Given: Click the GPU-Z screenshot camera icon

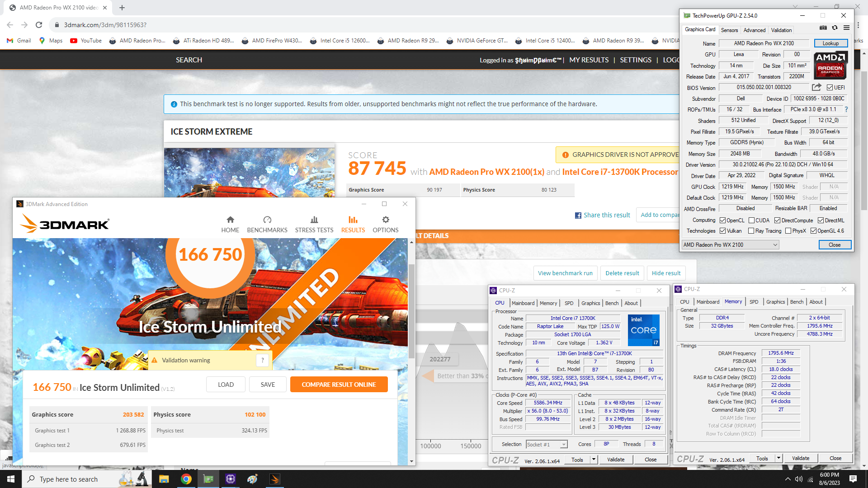Looking at the screenshot, I should point(823,28).
